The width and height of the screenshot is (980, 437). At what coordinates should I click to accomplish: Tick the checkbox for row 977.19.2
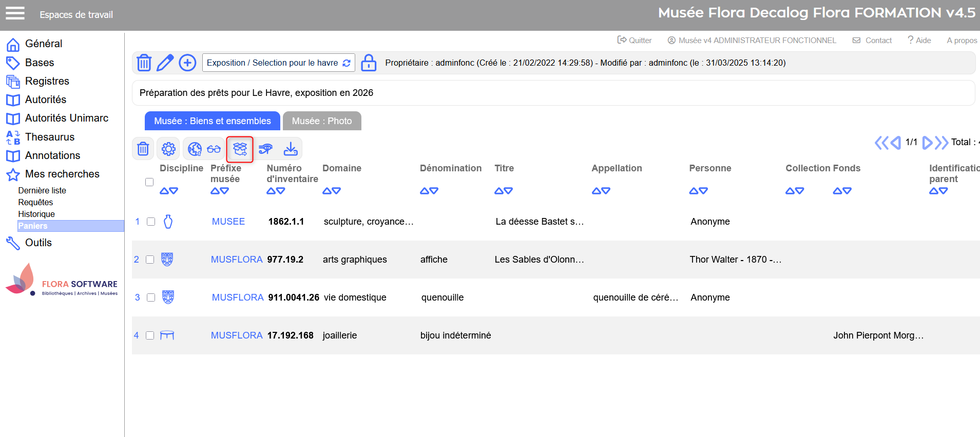point(150,260)
